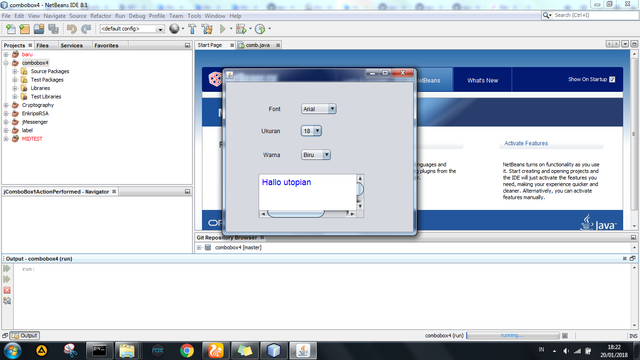Click the Save All toolbar icon
640x360 pixels.
pos(53,29)
